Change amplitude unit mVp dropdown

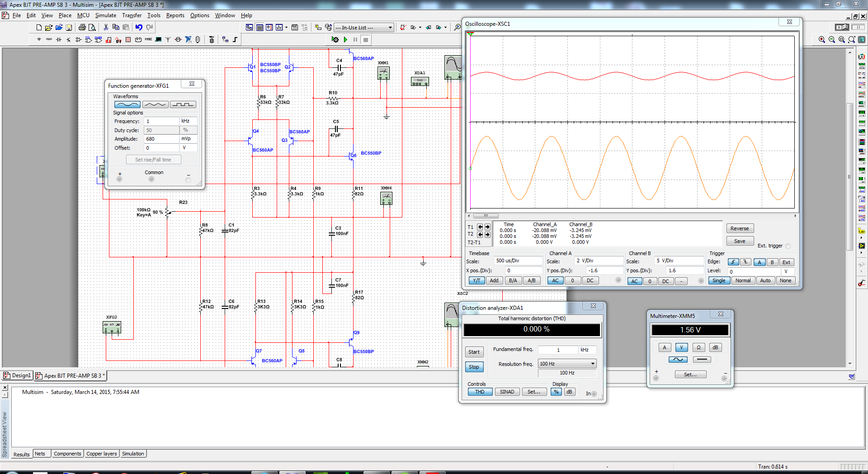click(x=188, y=139)
